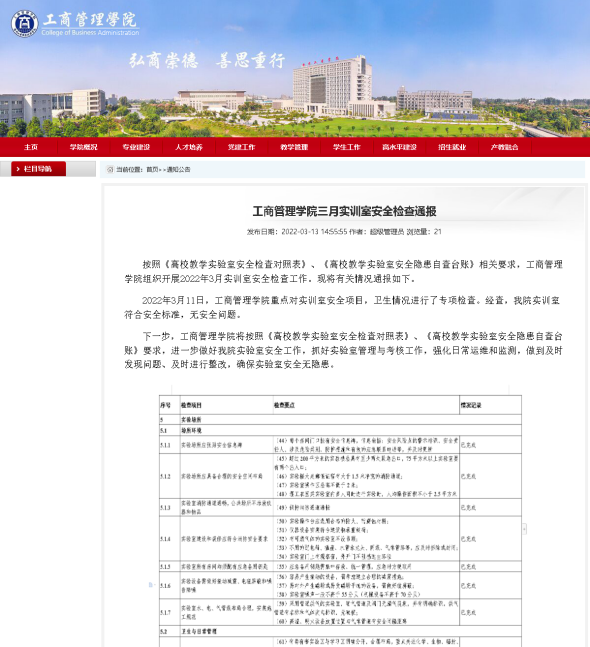Screen dimensions: 590x647
Task: Select the 专业建设 menu item
Action: [x=136, y=147]
